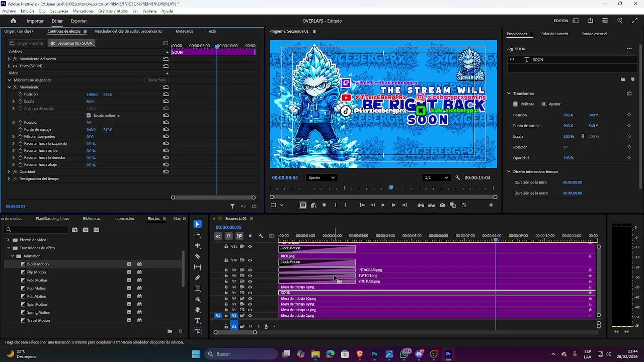This screenshot has width=644, height=362.
Task: Collapse Transiciones de vídeo folder
Action: coord(9,248)
